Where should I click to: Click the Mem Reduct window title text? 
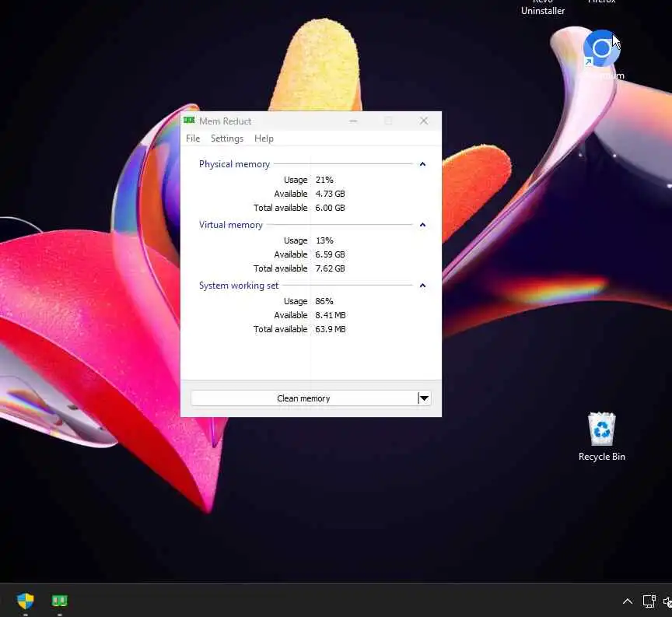click(225, 121)
